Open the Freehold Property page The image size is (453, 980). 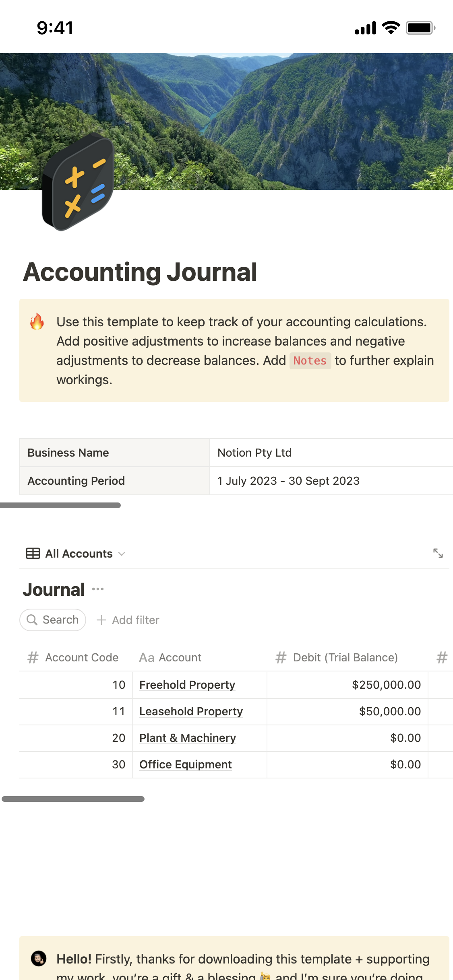click(187, 684)
